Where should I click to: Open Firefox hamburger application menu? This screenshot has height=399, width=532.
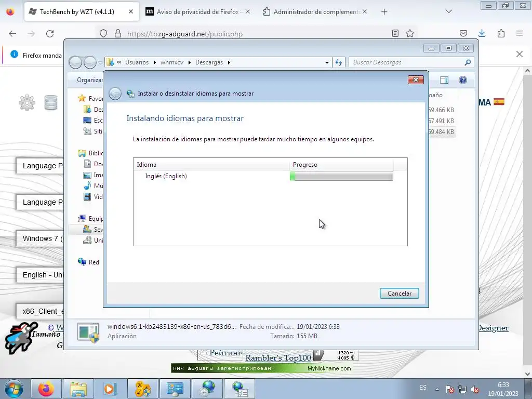pyautogui.click(x=520, y=33)
